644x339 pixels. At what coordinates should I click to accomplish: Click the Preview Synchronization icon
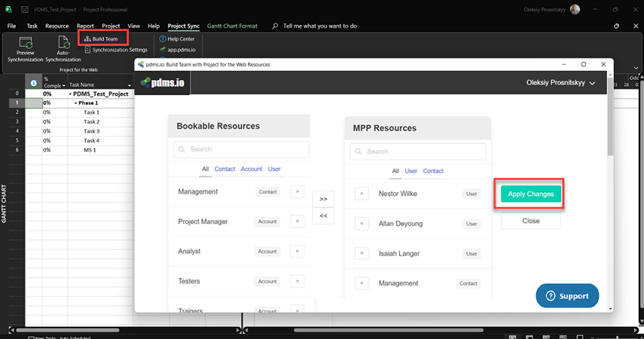[26, 43]
